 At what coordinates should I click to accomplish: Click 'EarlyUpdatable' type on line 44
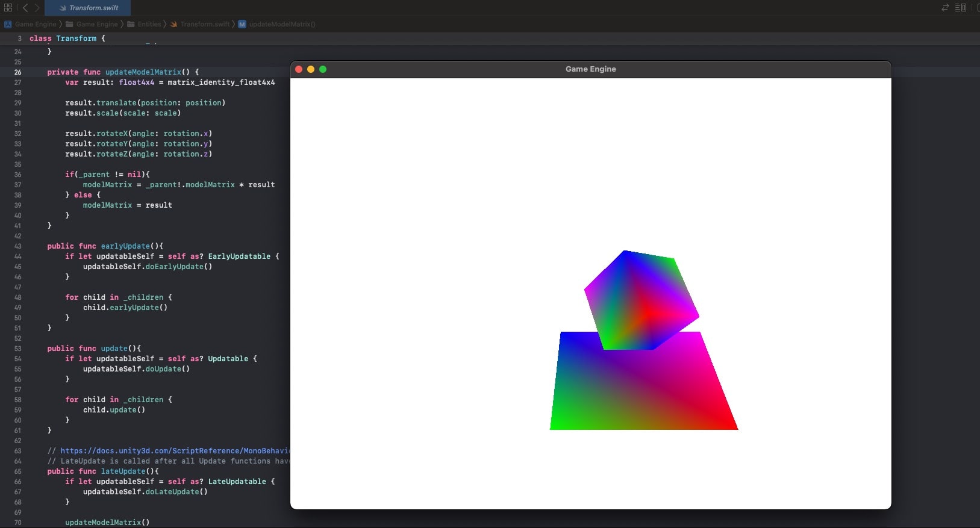(239, 256)
